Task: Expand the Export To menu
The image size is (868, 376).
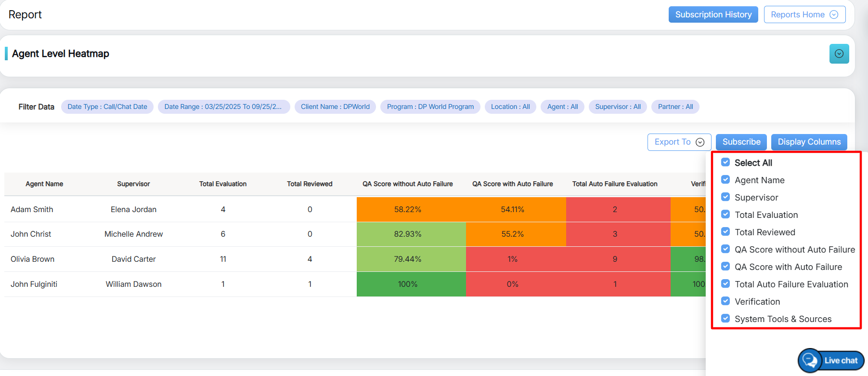Action: (x=679, y=142)
